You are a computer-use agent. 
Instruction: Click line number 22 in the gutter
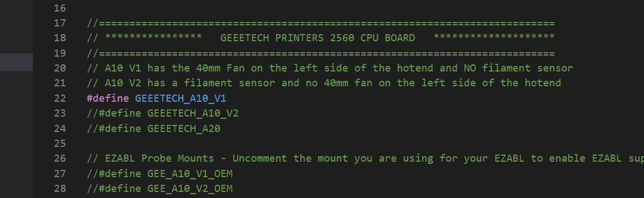(x=59, y=98)
